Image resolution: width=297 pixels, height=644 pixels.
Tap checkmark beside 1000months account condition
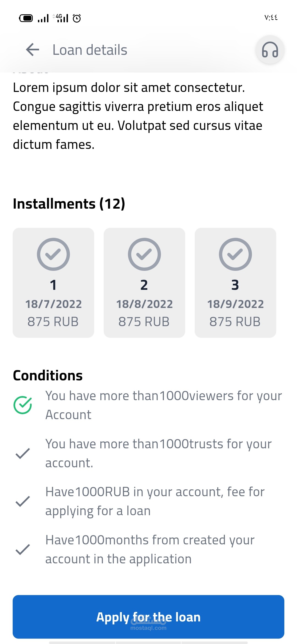pos(23,549)
